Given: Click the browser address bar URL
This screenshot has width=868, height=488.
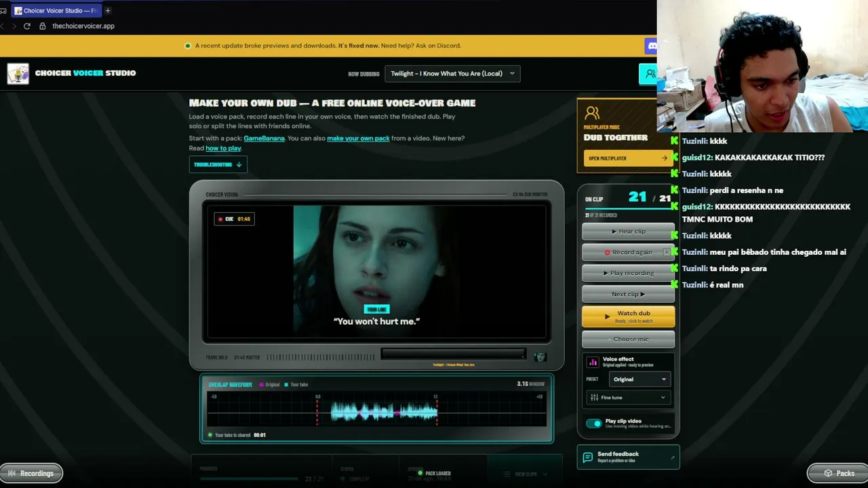Looking at the screenshot, I should (x=83, y=26).
